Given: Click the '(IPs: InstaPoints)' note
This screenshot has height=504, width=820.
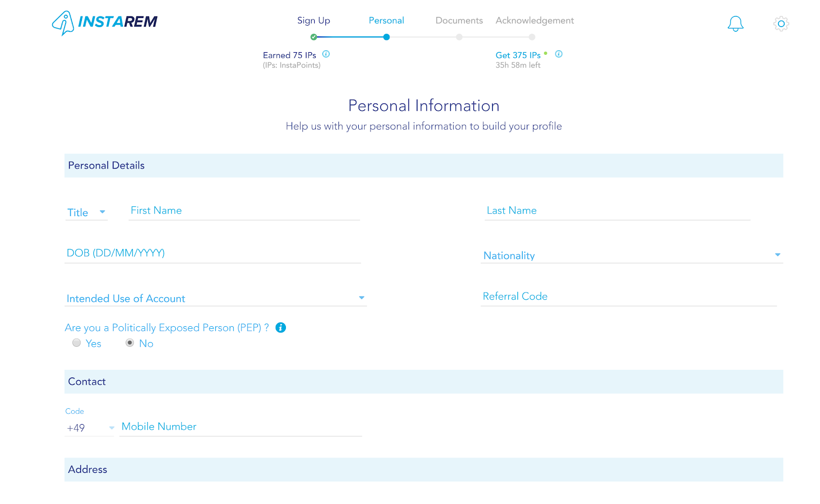Looking at the screenshot, I should pyautogui.click(x=292, y=65).
